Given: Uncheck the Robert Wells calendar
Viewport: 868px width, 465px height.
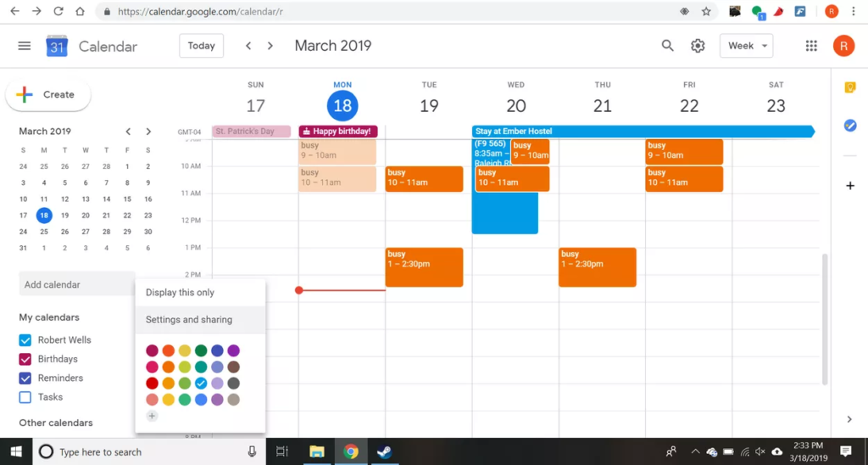Looking at the screenshot, I should click(x=25, y=340).
